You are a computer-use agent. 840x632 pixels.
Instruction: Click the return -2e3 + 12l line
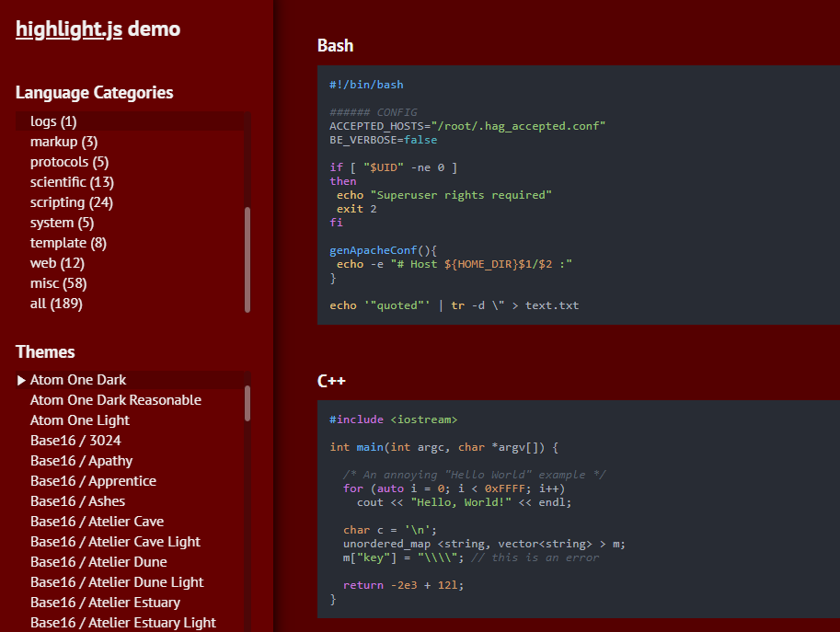coord(403,585)
